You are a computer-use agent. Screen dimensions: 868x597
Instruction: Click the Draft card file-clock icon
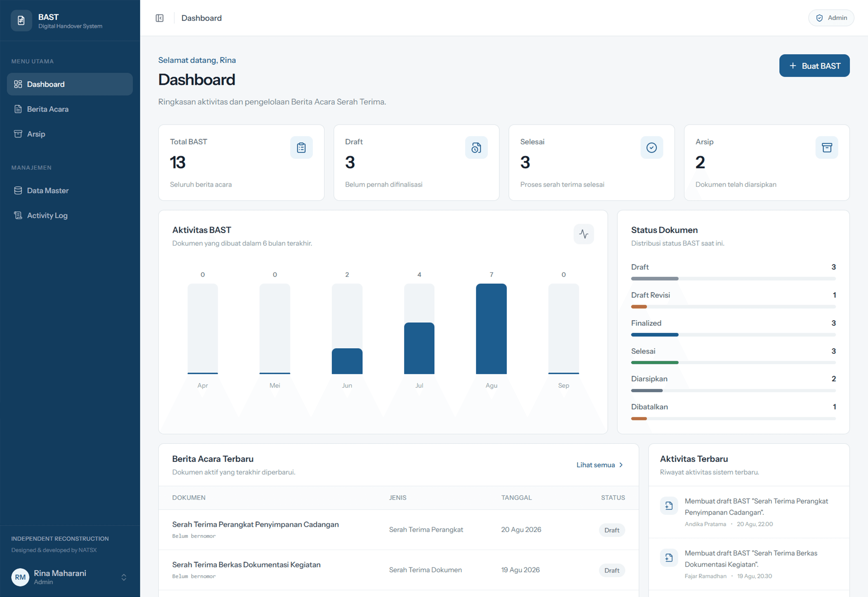(476, 148)
